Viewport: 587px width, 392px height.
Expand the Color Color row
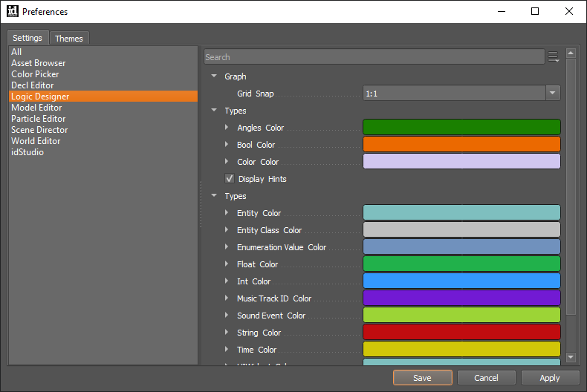[227, 162]
